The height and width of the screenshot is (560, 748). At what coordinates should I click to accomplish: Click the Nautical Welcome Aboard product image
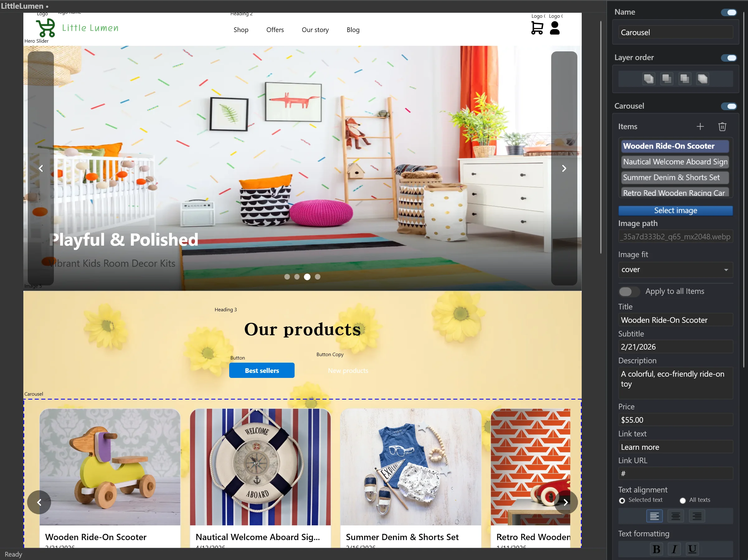(260, 467)
